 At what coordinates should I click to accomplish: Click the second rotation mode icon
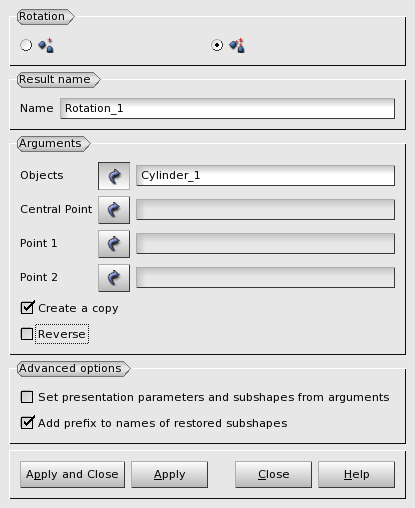pyautogui.click(x=237, y=46)
